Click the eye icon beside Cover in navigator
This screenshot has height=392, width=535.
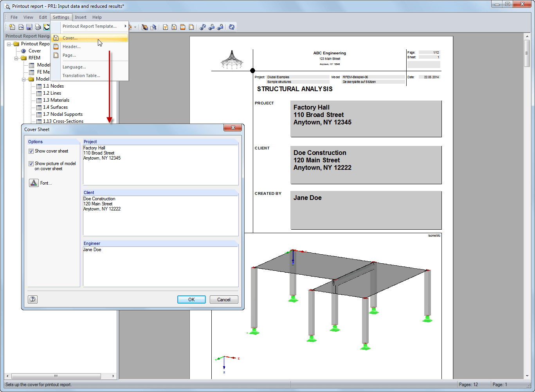coord(23,51)
